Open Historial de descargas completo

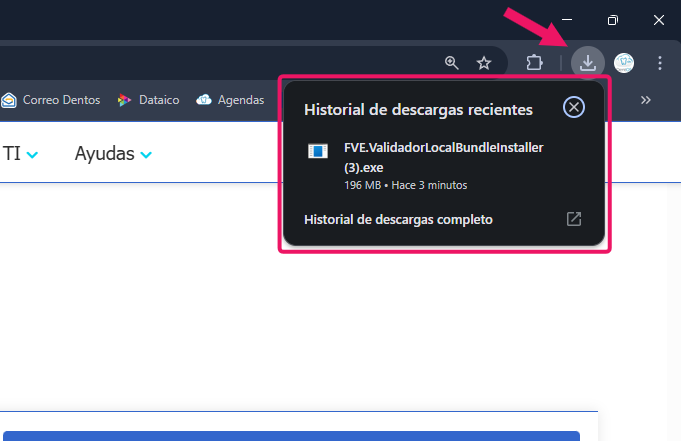point(444,219)
